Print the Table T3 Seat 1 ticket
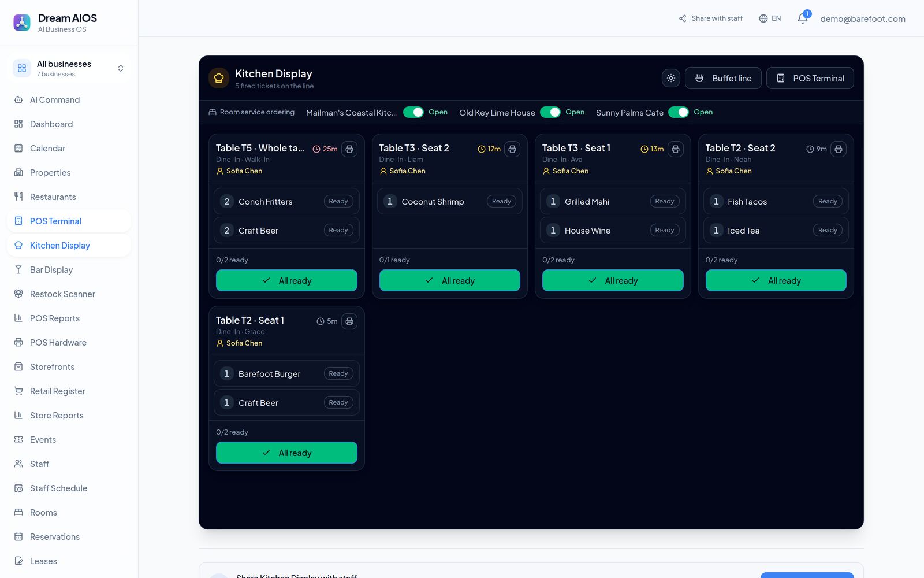This screenshot has width=924, height=578. click(x=676, y=149)
